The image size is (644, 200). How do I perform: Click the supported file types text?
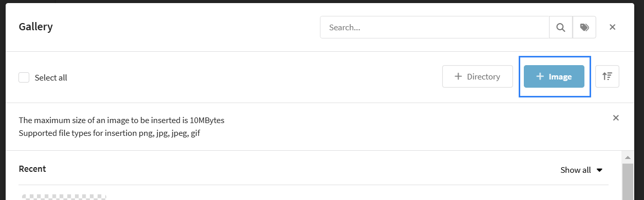[109, 134]
